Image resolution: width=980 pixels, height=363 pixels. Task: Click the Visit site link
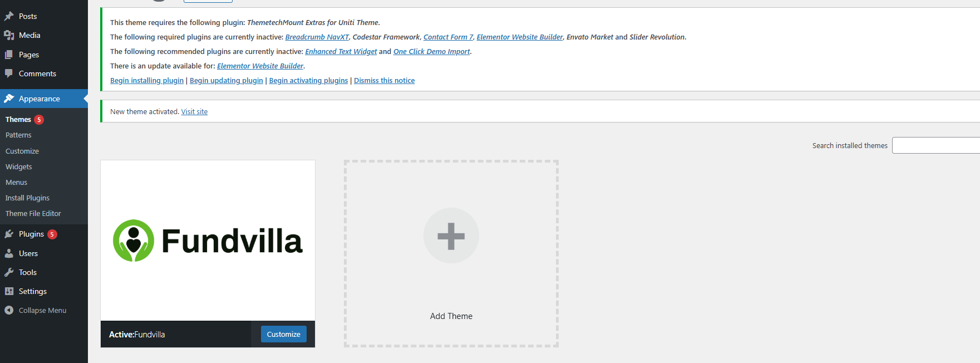194,112
